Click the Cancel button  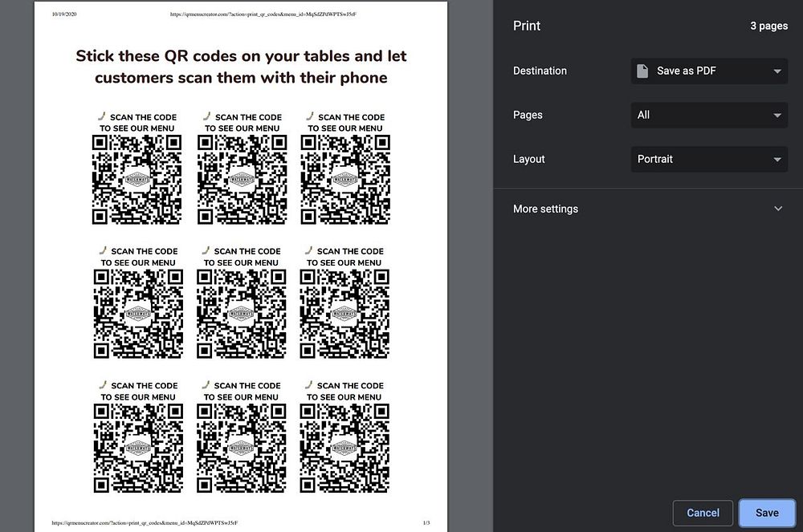[703, 513]
